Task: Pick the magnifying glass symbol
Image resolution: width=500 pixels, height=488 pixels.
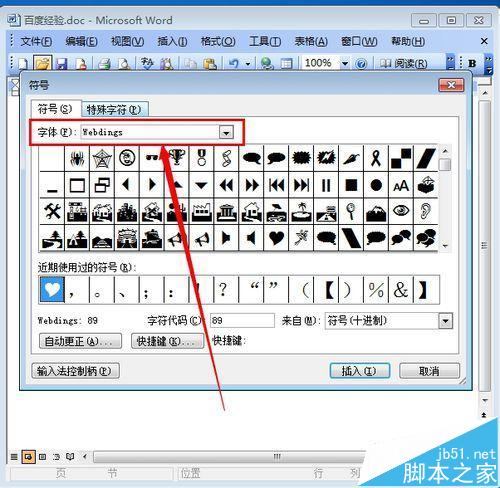Action: pos(351,211)
